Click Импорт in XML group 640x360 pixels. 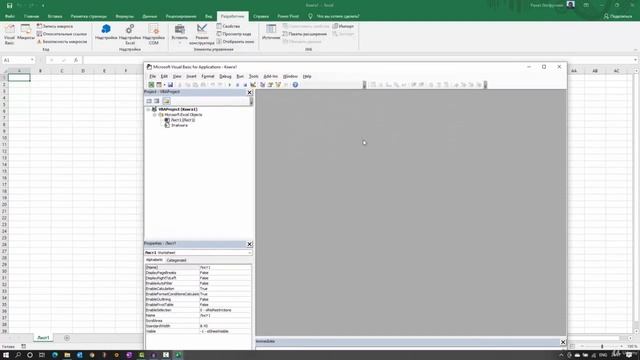(343, 26)
